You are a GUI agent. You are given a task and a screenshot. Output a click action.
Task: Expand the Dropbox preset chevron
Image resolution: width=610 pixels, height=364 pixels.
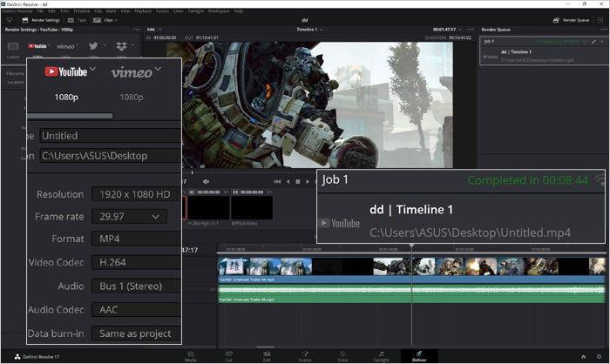click(x=132, y=45)
